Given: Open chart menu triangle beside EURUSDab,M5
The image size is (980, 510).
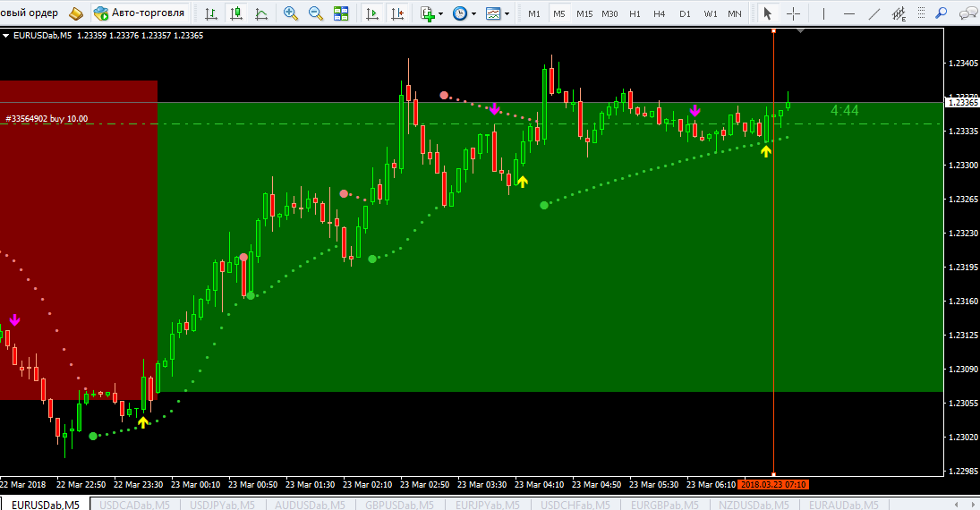Looking at the screenshot, I should (5, 36).
